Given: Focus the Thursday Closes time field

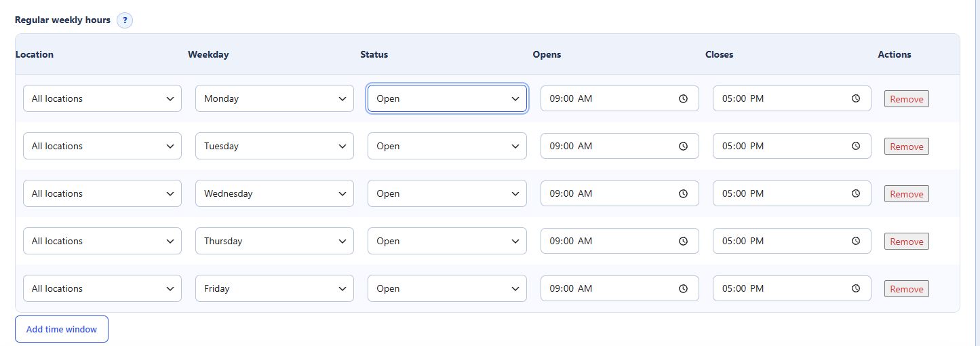Looking at the screenshot, I should 792,241.
